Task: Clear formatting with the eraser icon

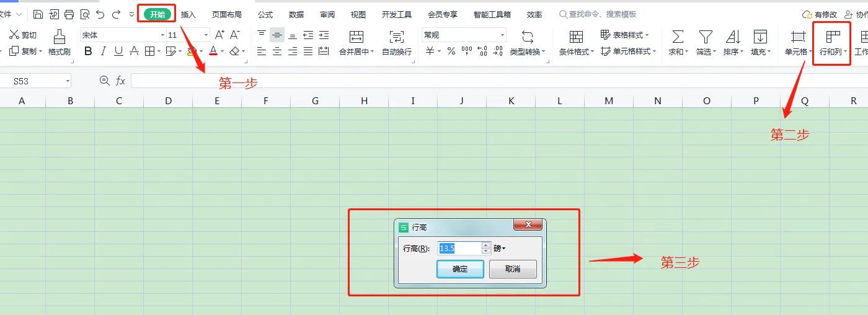Action: coord(234,51)
